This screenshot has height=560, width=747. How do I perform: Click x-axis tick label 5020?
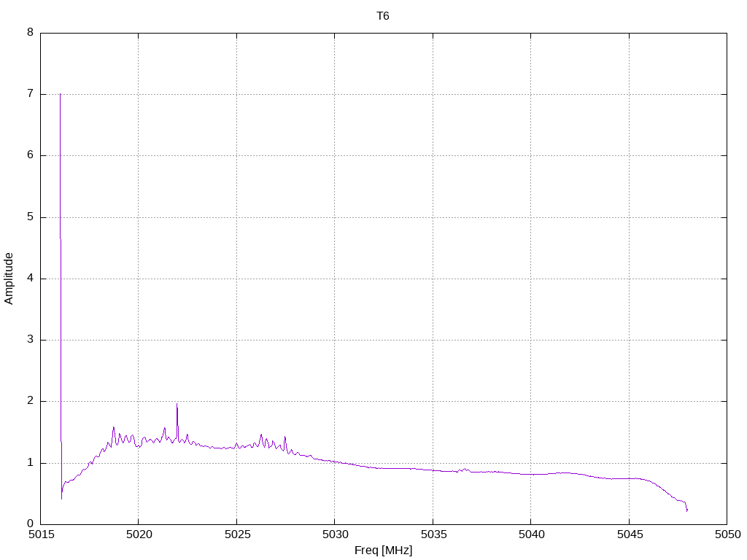(x=139, y=534)
